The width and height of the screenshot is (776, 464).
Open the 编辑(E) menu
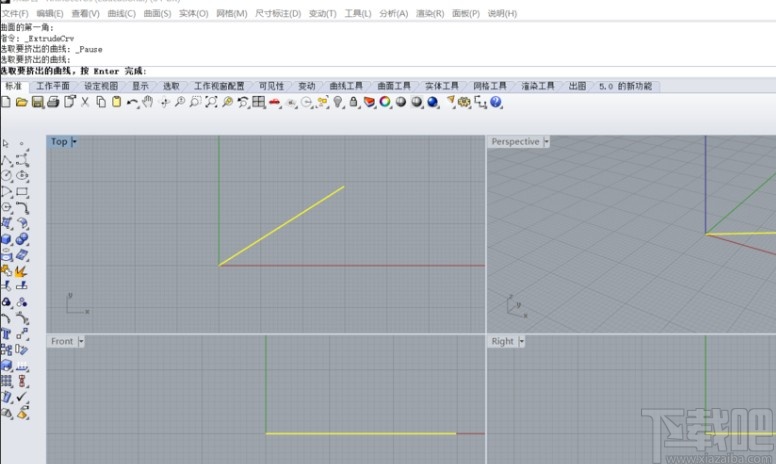[50, 13]
